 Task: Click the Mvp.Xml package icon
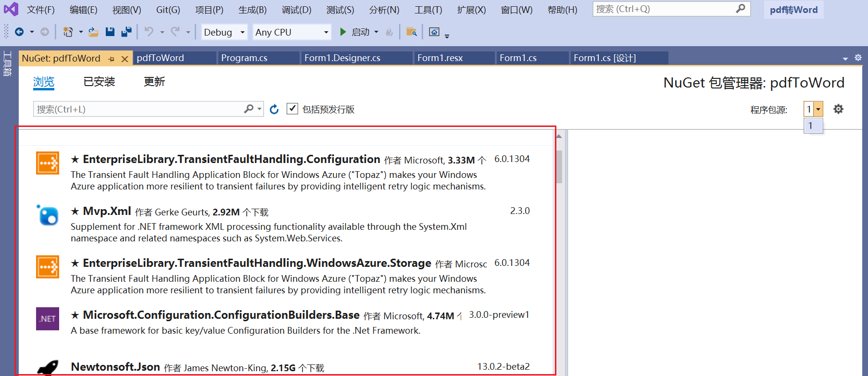(48, 215)
